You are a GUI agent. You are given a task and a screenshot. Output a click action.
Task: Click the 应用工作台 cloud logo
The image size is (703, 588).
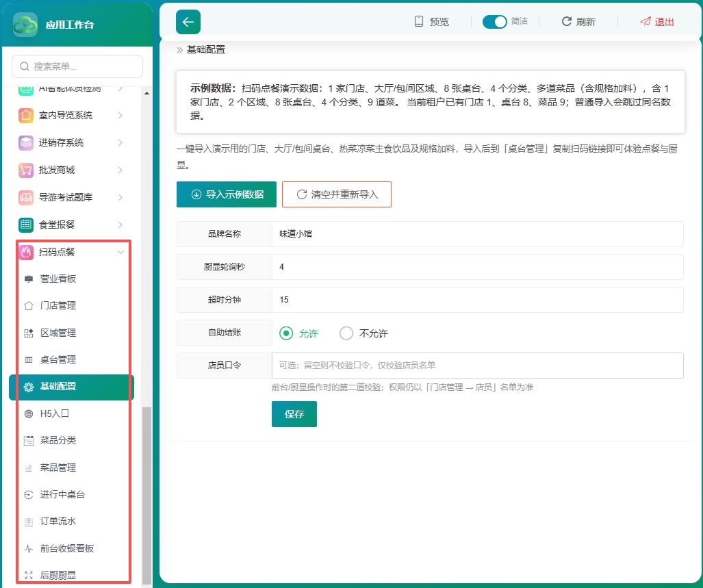pyautogui.click(x=25, y=24)
